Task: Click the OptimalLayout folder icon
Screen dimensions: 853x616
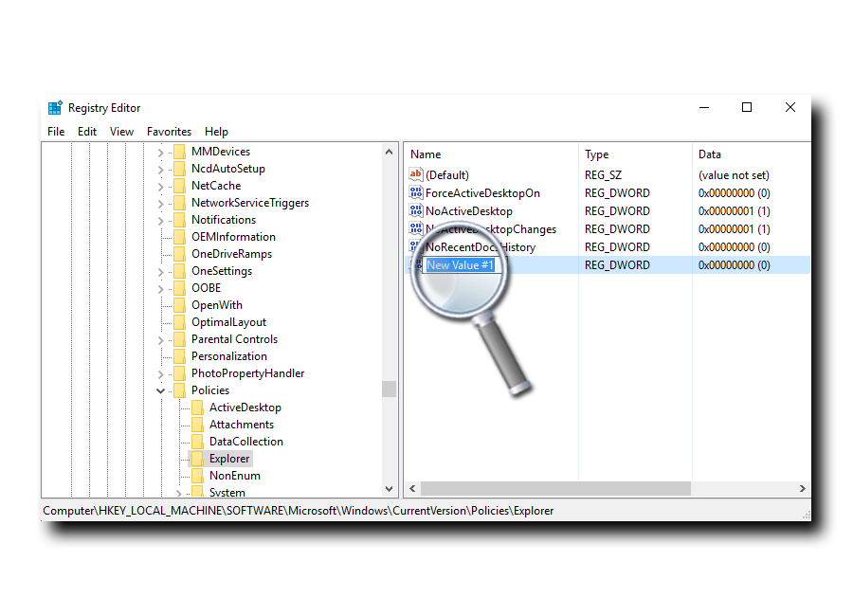Action: pyautogui.click(x=179, y=322)
